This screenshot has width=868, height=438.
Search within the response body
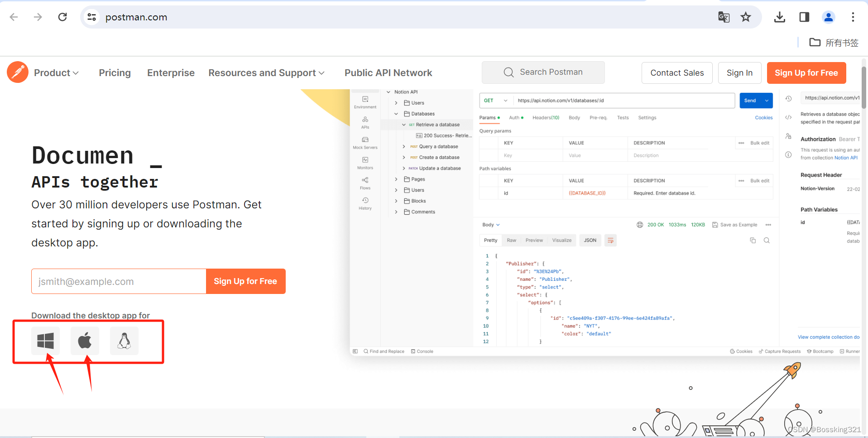tap(767, 241)
